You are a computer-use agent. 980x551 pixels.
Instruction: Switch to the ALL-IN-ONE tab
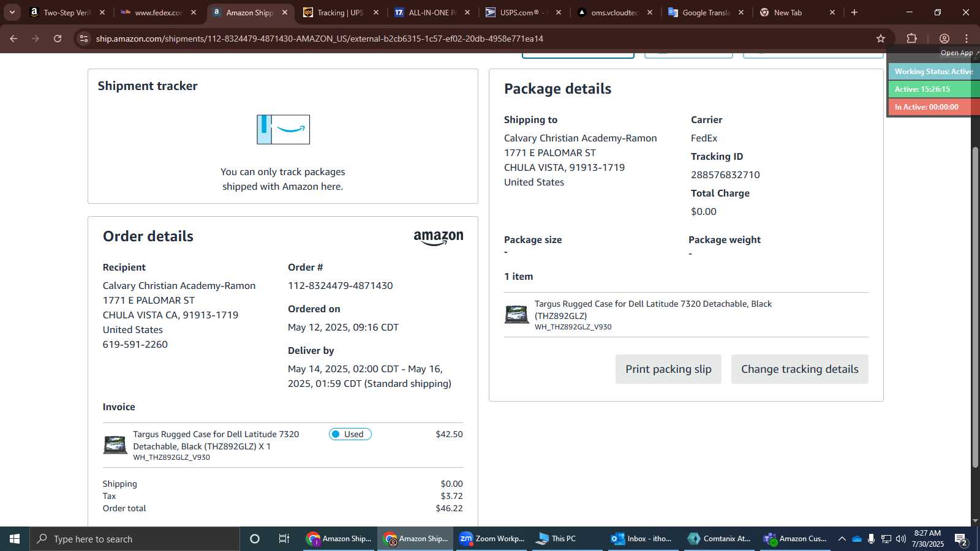432,12
